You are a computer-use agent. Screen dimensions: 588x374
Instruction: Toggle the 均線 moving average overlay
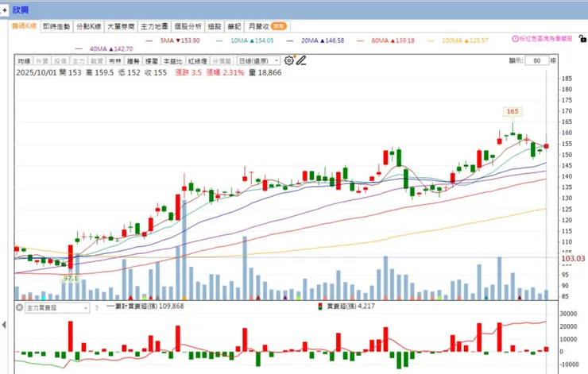24,60
